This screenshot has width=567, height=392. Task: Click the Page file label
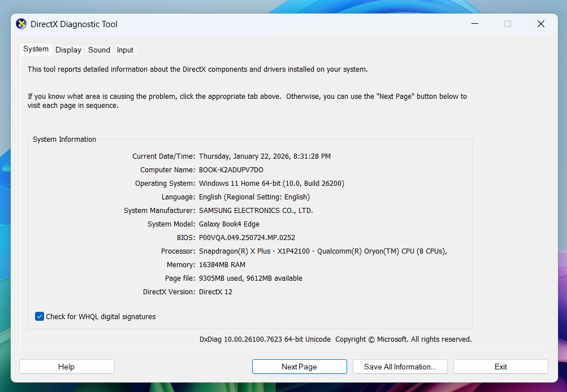click(180, 278)
